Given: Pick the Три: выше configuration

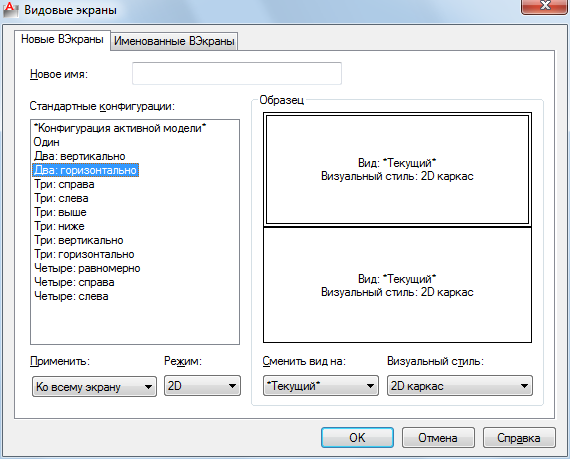Looking at the screenshot, I should [x=60, y=212].
